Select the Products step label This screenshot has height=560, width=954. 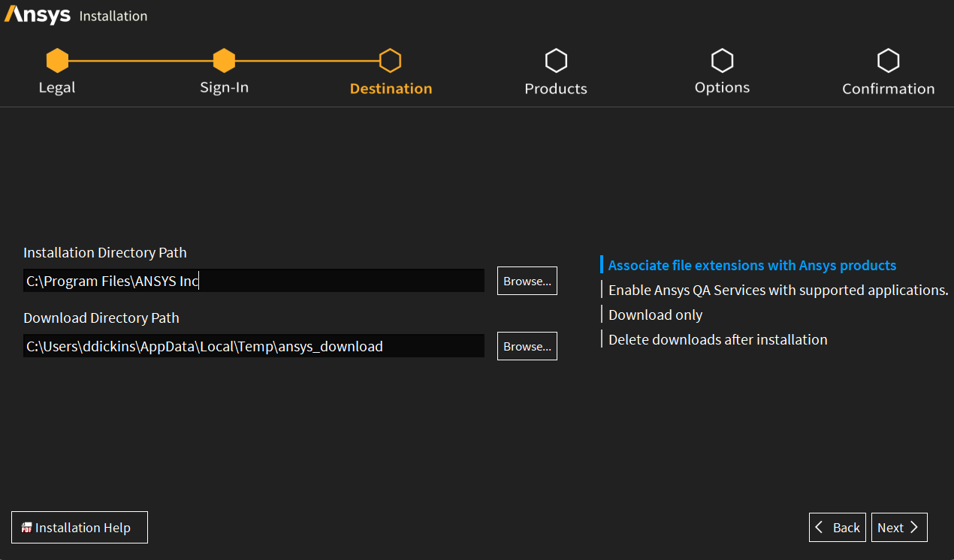coord(556,88)
